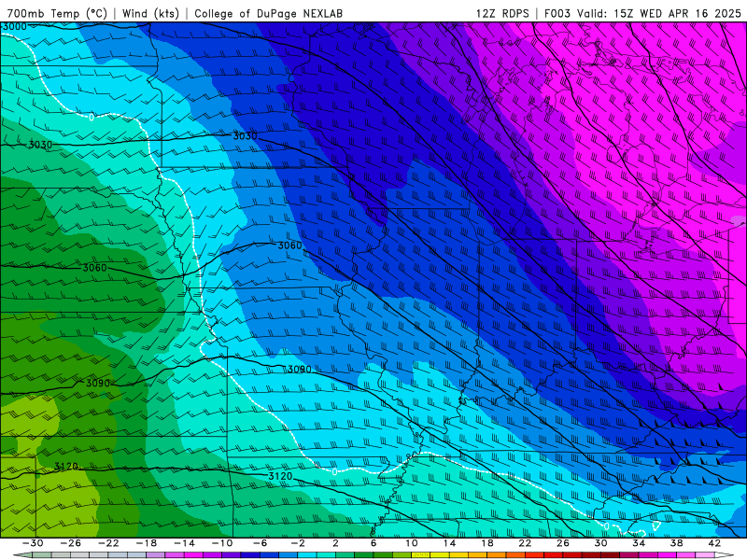747x560 pixels.
Task: Click the 22 value on the color scale
Action: [525, 543]
